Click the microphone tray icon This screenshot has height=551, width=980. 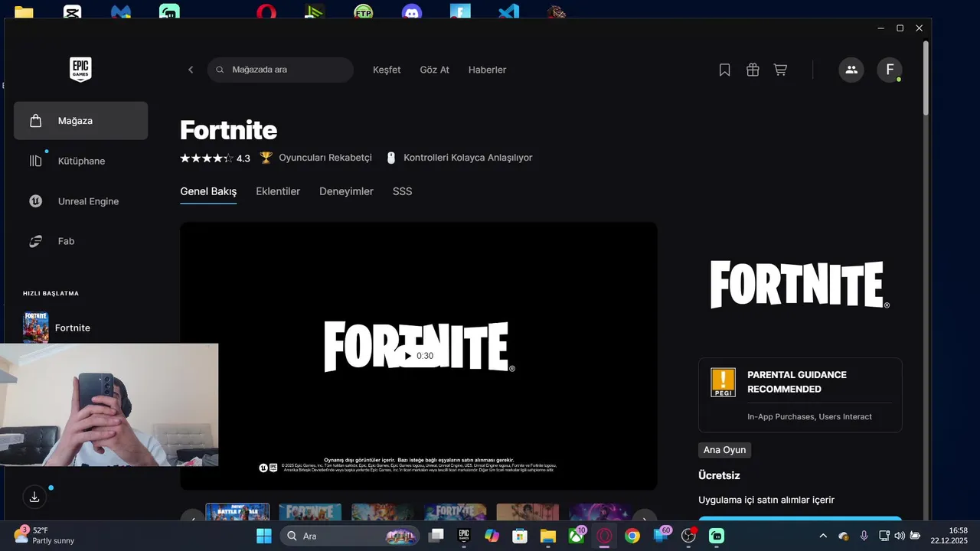click(x=864, y=536)
